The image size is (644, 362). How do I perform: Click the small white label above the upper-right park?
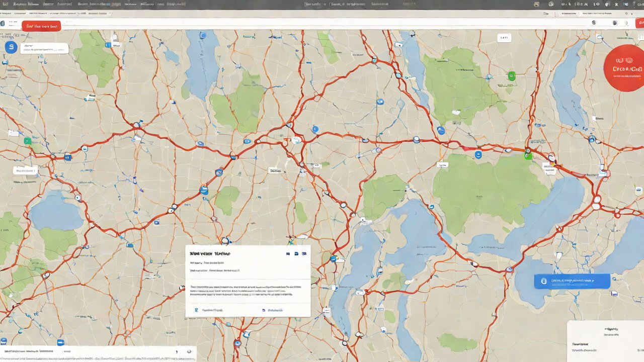tap(503, 38)
